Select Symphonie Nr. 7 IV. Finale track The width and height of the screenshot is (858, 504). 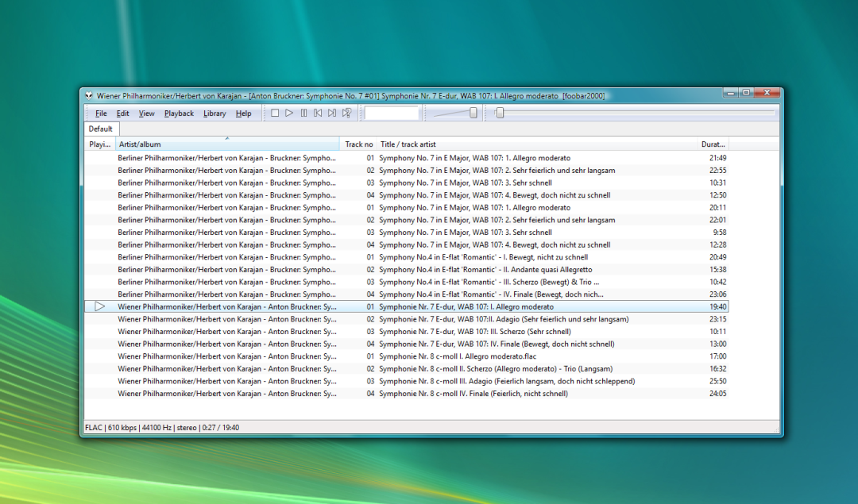point(407,344)
